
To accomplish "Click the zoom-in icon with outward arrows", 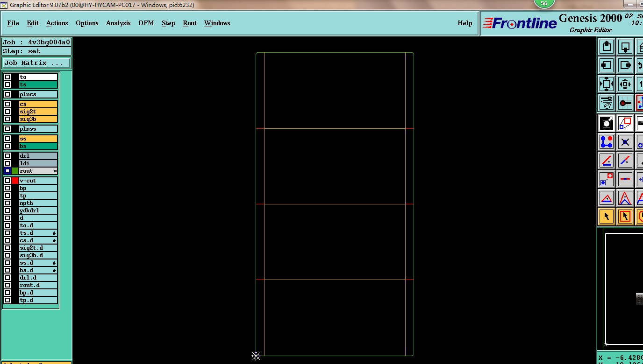I will (607, 84).
